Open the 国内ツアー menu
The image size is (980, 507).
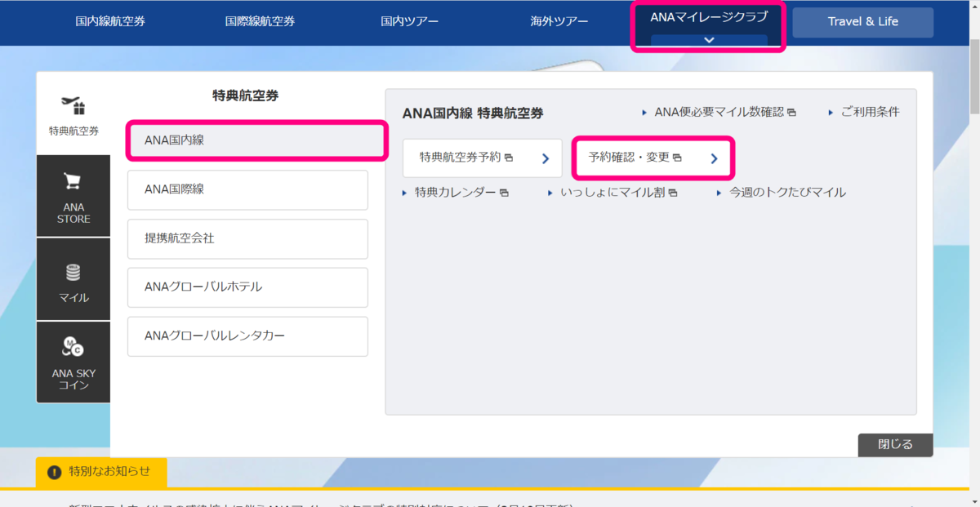click(x=409, y=21)
